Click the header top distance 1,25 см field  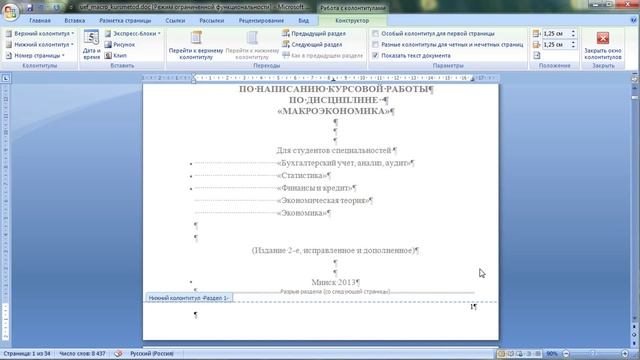click(556, 33)
